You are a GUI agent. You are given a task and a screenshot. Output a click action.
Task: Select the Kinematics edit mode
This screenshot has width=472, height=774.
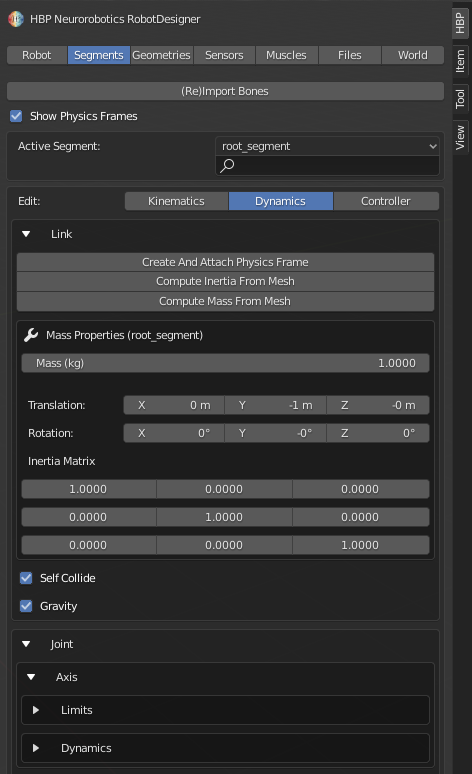(176, 201)
